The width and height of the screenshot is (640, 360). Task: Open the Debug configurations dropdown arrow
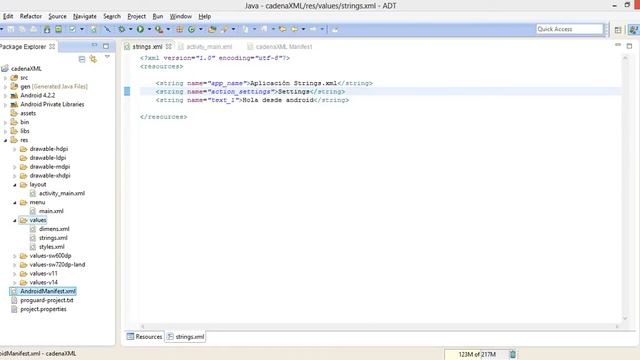(x=131, y=29)
